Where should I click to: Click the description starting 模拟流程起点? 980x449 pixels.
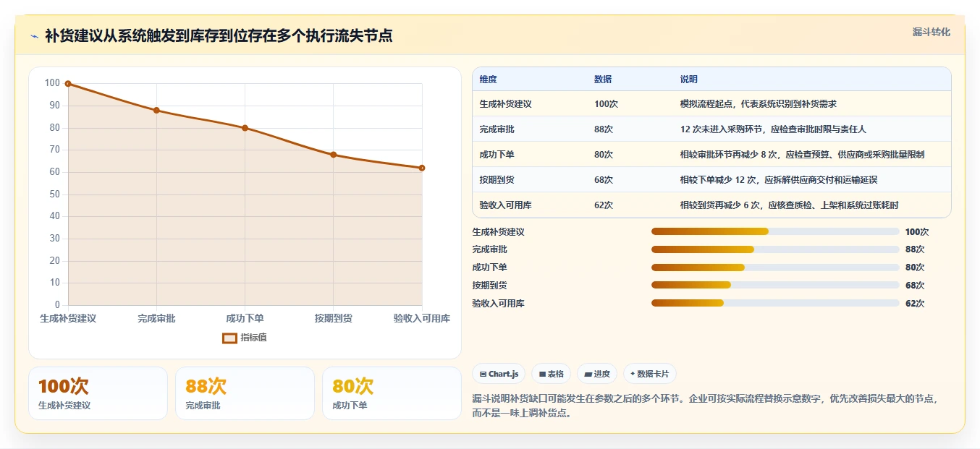[x=759, y=104]
